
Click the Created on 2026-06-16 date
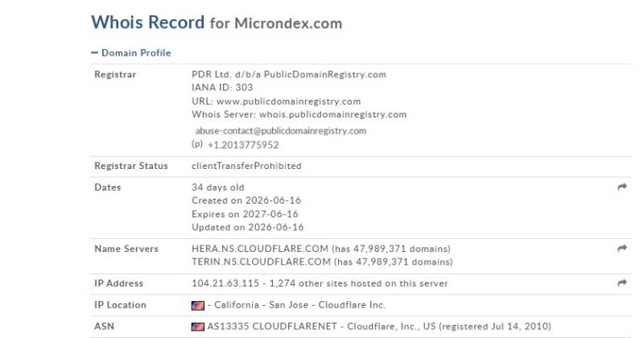coord(246,200)
